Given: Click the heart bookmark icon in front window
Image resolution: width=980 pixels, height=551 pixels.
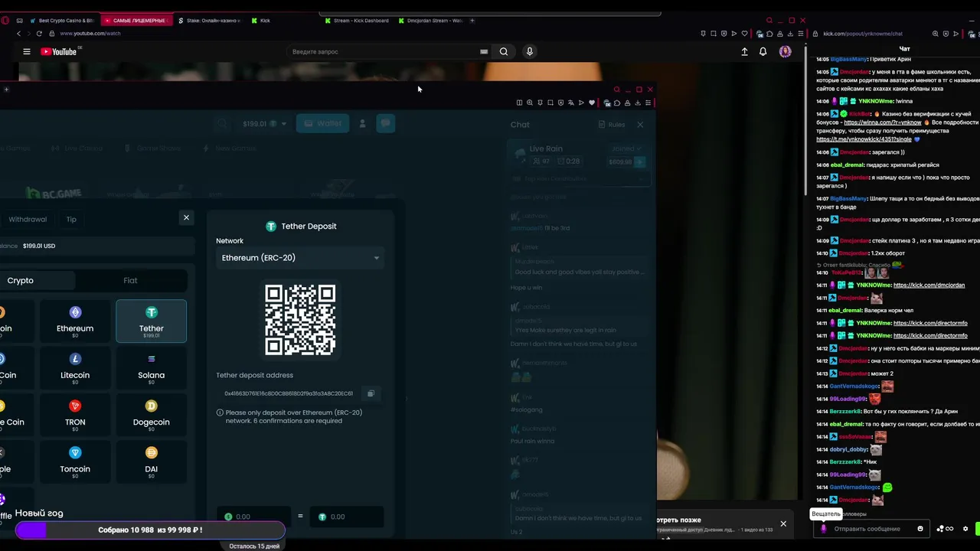Looking at the screenshot, I should pyautogui.click(x=591, y=103).
